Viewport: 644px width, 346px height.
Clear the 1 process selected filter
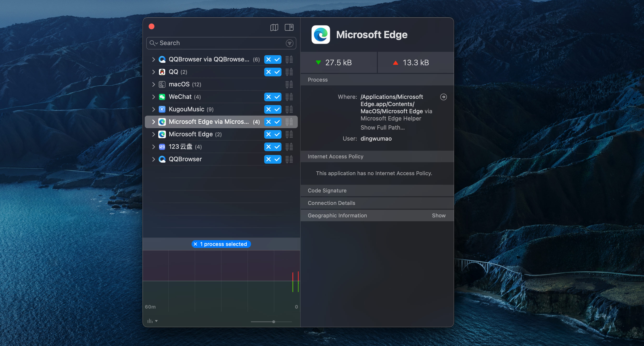(x=195, y=244)
